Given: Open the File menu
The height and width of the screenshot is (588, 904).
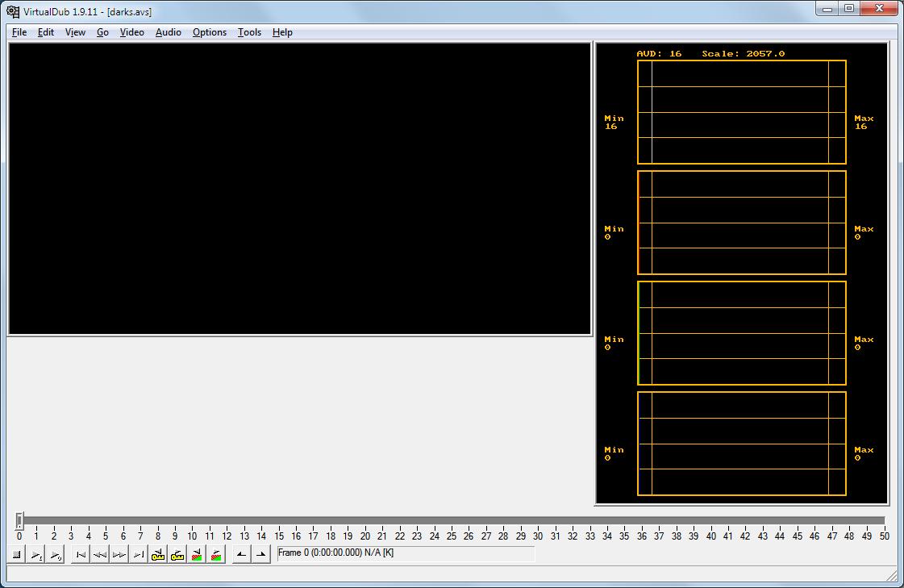Looking at the screenshot, I should pos(19,32).
